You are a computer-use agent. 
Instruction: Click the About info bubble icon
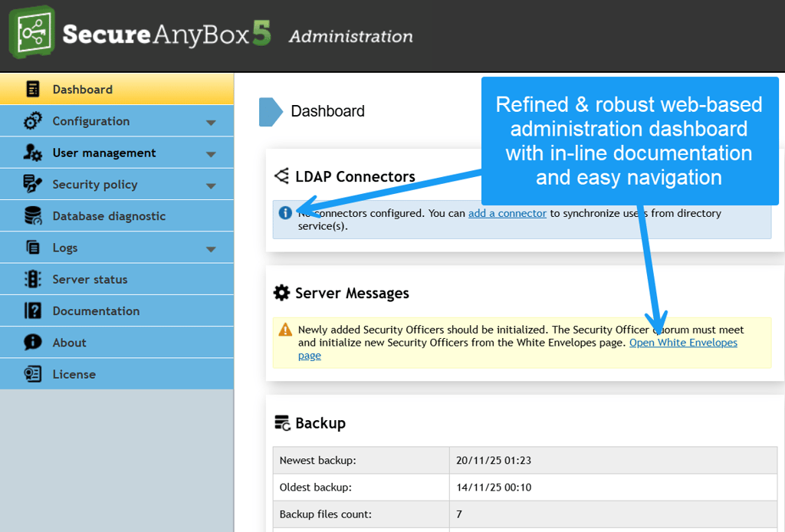32,343
